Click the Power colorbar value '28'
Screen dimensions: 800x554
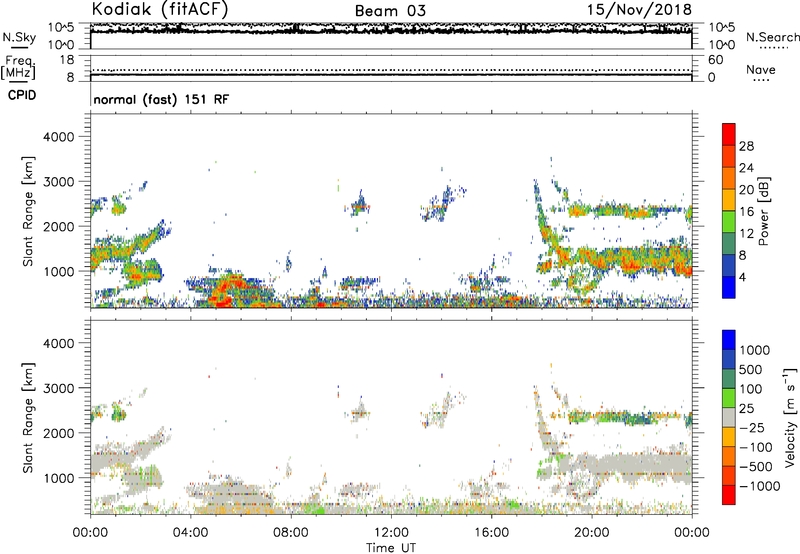746,146
